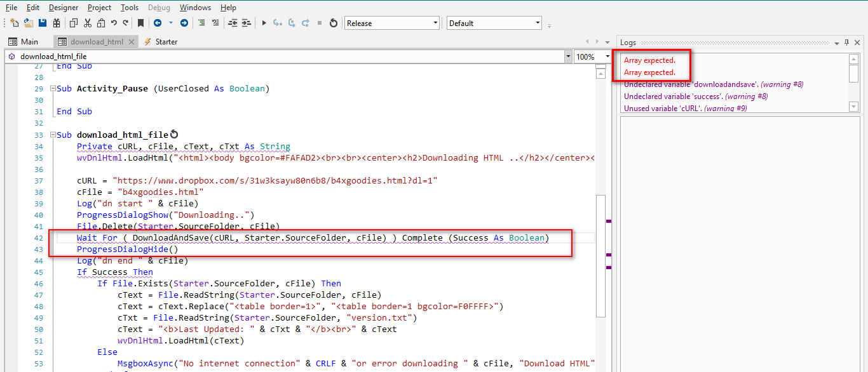Click the Step Over debug icon
The width and height of the screenshot is (868, 372).
click(x=292, y=23)
